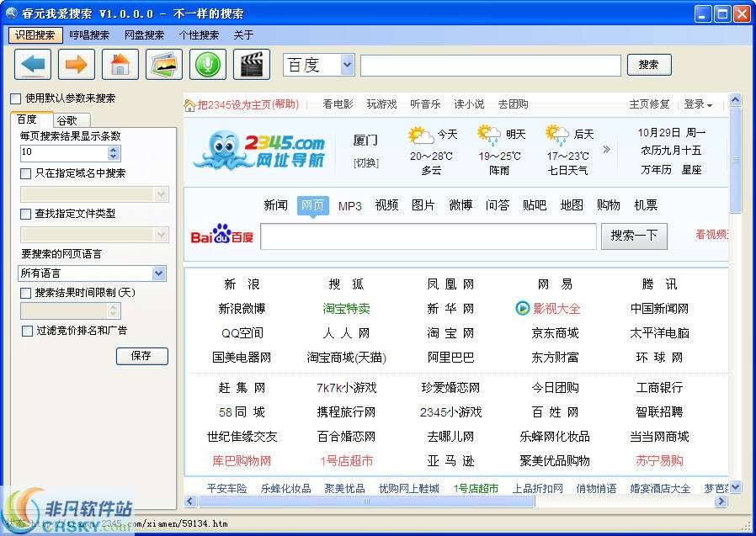The height and width of the screenshot is (536, 756).
Task: Open the 苏宁易购 link
Action: (x=659, y=461)
